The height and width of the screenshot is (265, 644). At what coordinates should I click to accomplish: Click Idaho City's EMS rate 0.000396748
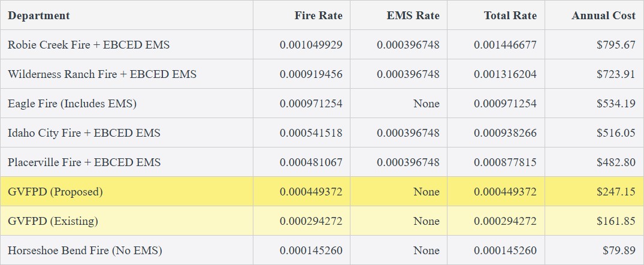[408, 133]
